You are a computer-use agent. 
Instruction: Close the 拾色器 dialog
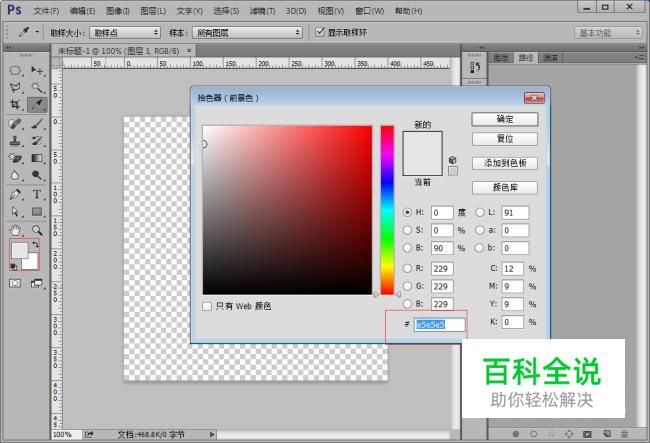point(534,98)
